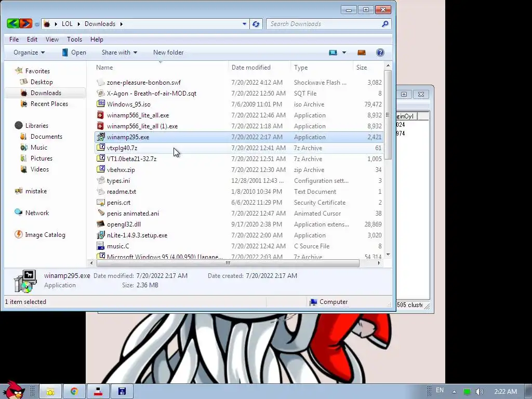This screenshot has height=399, width=532.
Task: Click the Image Catalog icon
Action: point(18,234)
